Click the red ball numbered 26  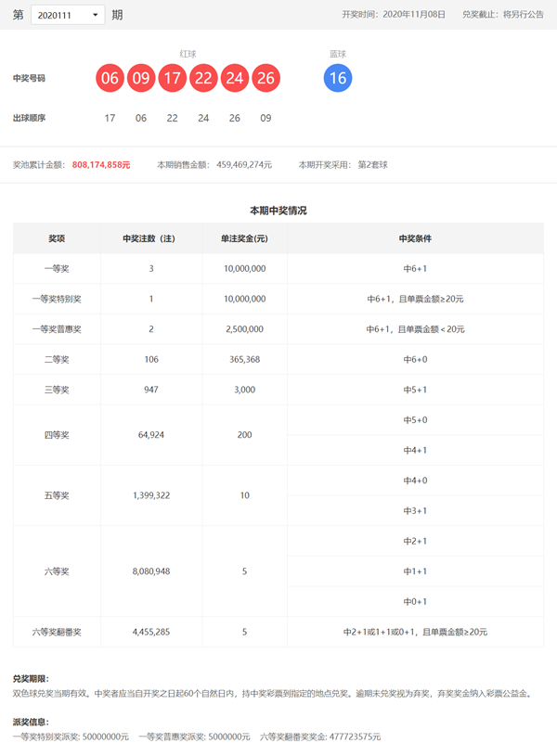coord(266,78)
